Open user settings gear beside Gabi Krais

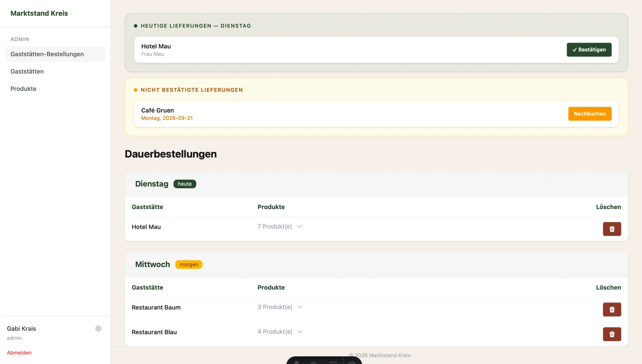pyautogui.click(x=98, y=329)
